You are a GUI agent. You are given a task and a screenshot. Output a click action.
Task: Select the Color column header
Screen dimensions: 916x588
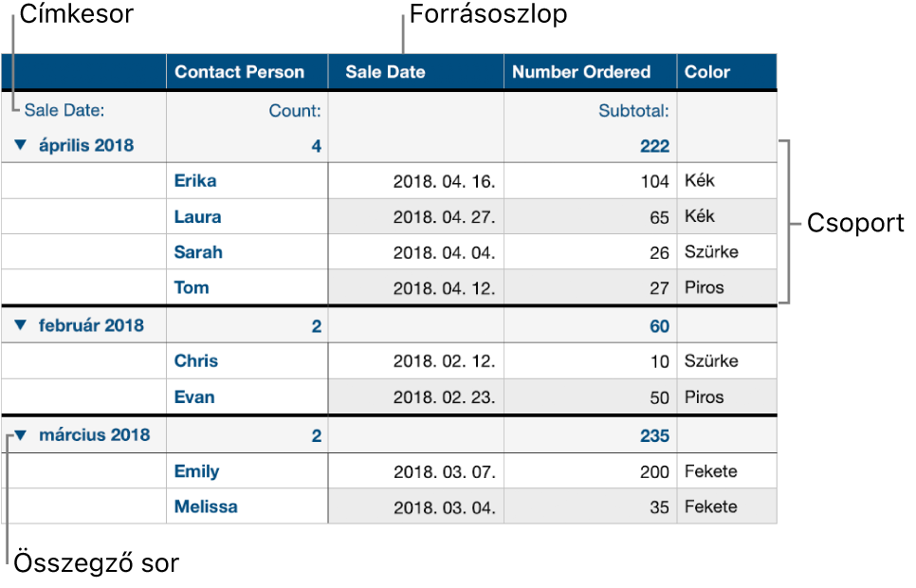(x=726, y=72)
